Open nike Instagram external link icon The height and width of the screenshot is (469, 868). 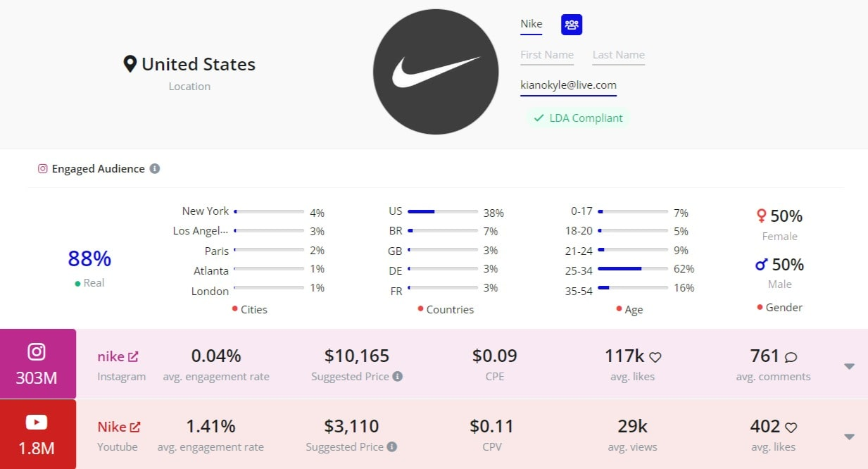(x=134, y=357)
